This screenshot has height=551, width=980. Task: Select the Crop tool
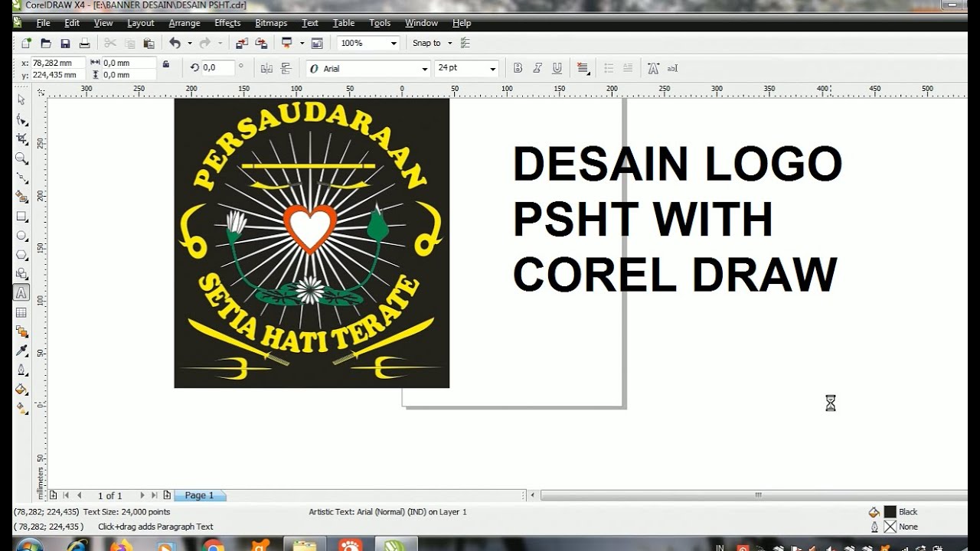point(21,139)
